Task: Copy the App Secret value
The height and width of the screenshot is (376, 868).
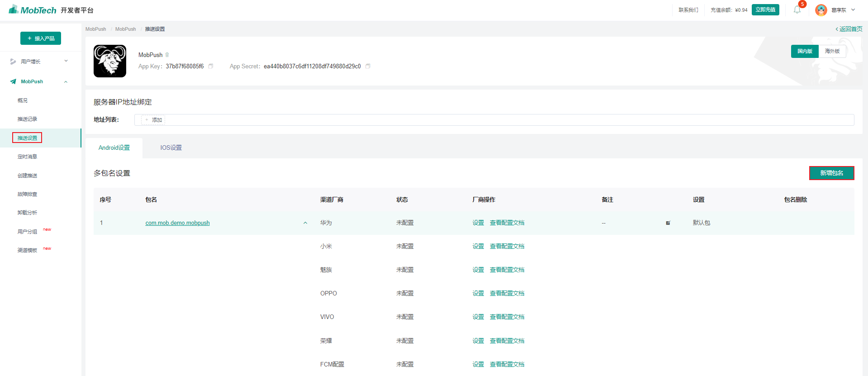Action: click(368, 66)
